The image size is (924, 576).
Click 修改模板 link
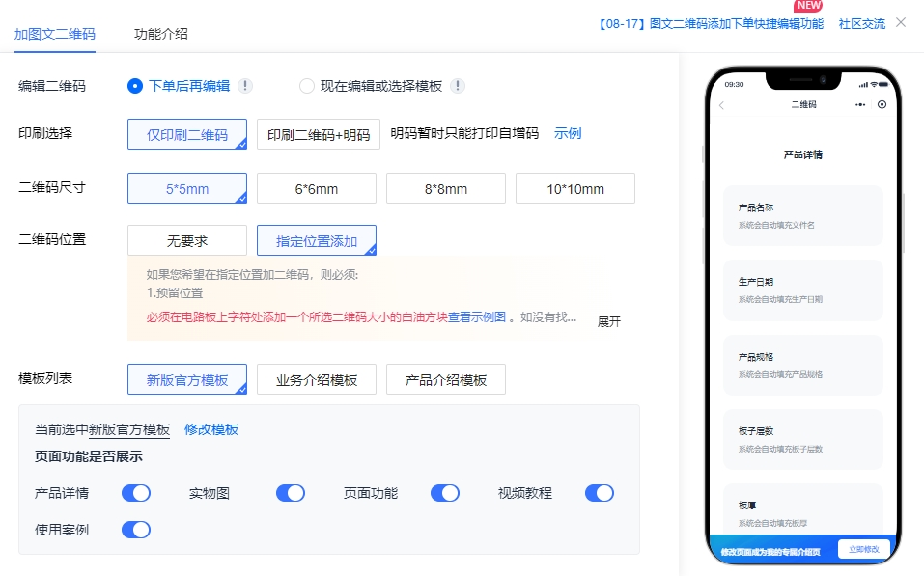point(210,429)
